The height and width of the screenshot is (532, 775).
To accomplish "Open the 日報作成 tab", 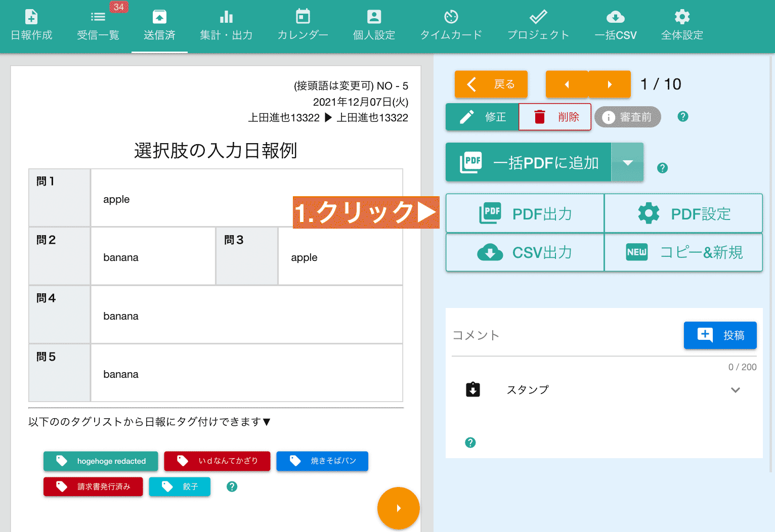I will 31,25.
